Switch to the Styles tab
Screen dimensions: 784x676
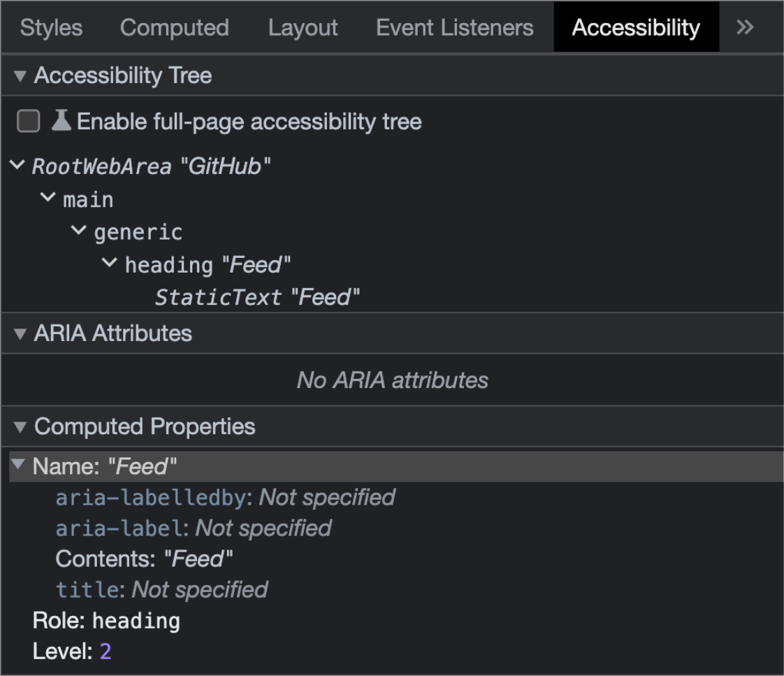click(51, 28)
